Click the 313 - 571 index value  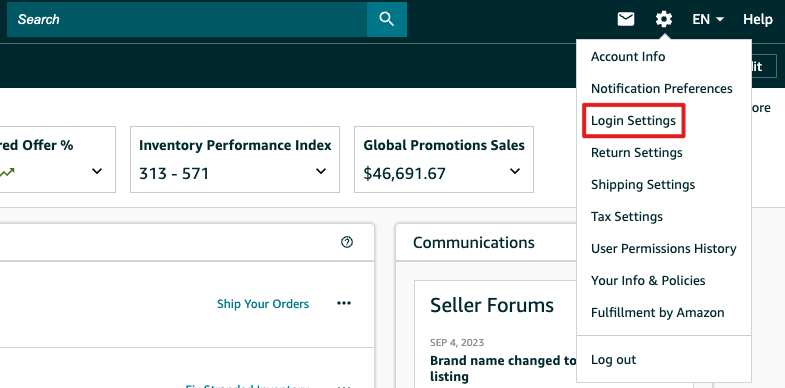(x=174, y=174)
